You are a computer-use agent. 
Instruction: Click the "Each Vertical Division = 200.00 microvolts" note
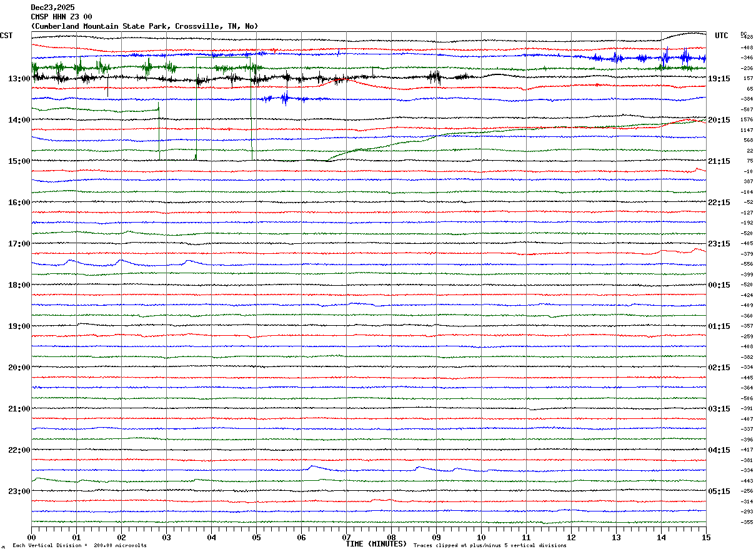[x=79, y=546]
